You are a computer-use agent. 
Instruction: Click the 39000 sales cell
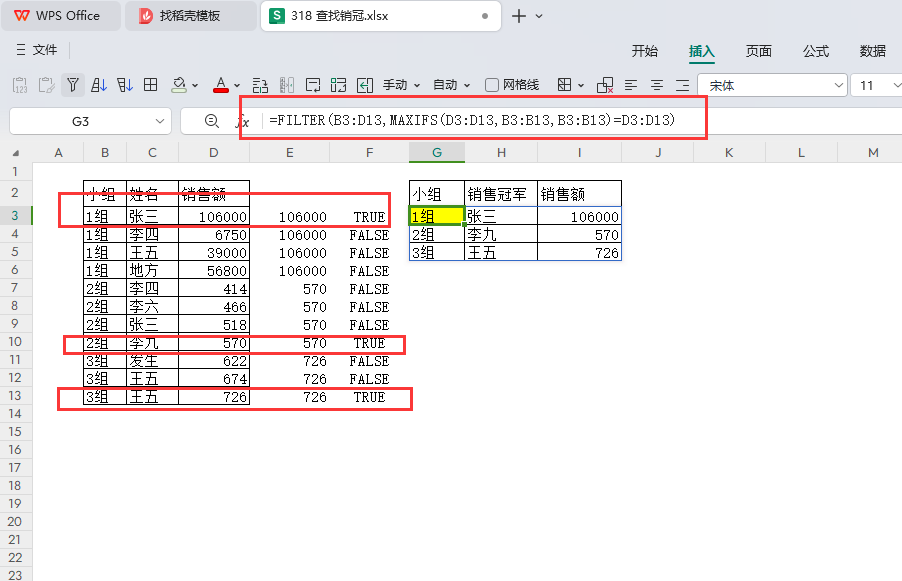[214, 253]
